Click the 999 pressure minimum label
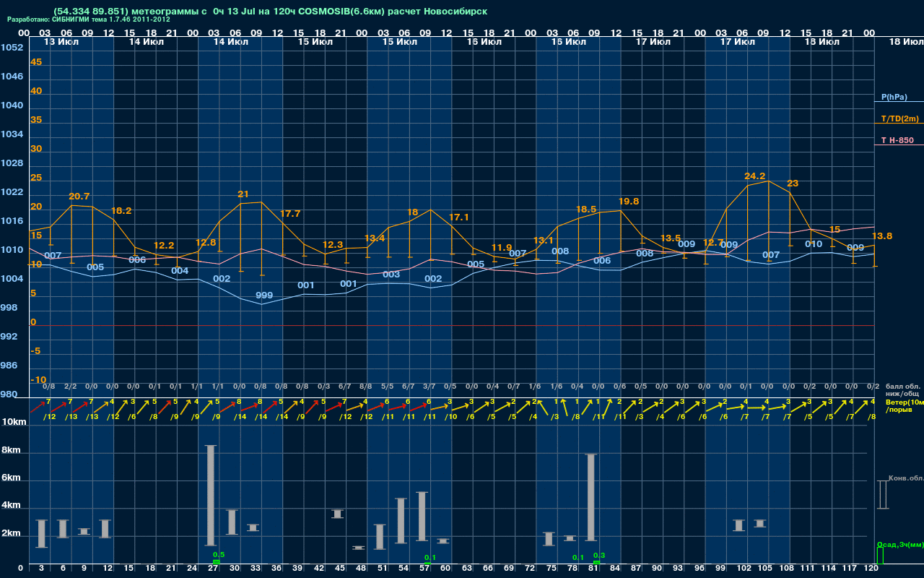 click(264, 296)
